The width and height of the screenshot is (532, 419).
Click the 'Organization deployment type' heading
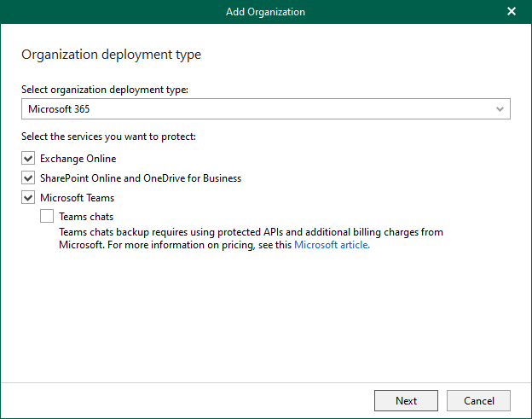[111, 55]
